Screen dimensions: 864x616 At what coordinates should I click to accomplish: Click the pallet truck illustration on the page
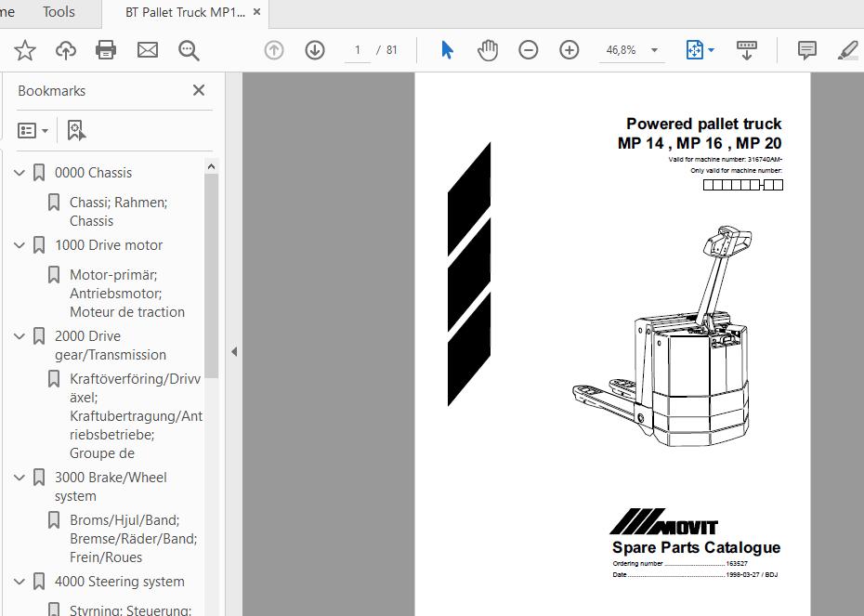pos(661,336)
